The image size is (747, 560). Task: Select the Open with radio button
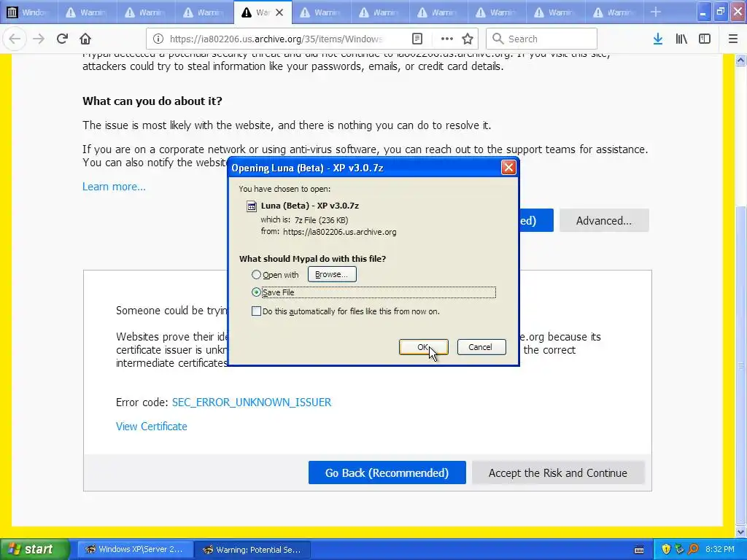[x=256, y=275]
